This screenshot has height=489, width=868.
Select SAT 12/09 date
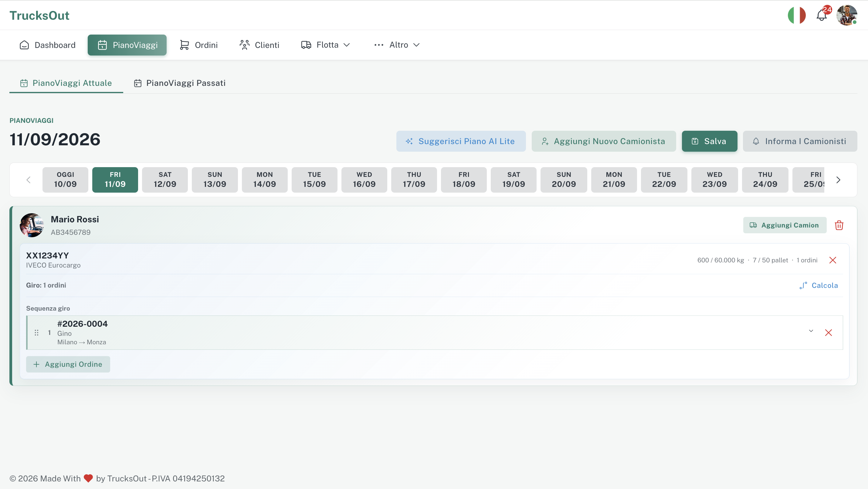[x=165, y=180]
